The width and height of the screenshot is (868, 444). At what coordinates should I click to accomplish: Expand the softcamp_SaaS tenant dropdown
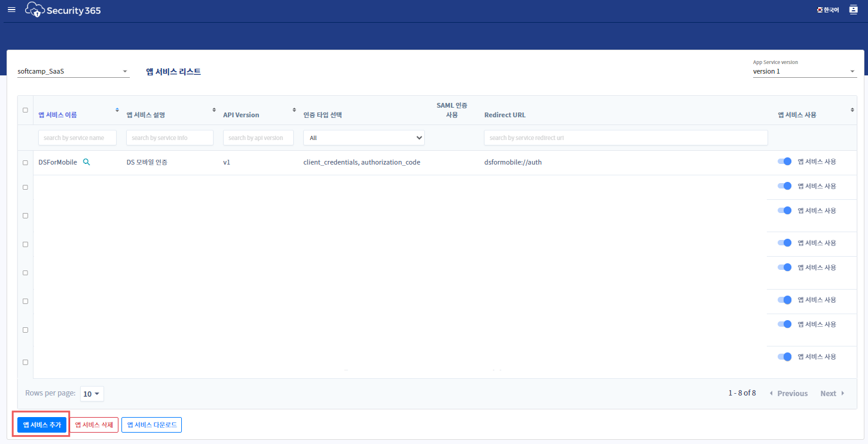[73, 71]
